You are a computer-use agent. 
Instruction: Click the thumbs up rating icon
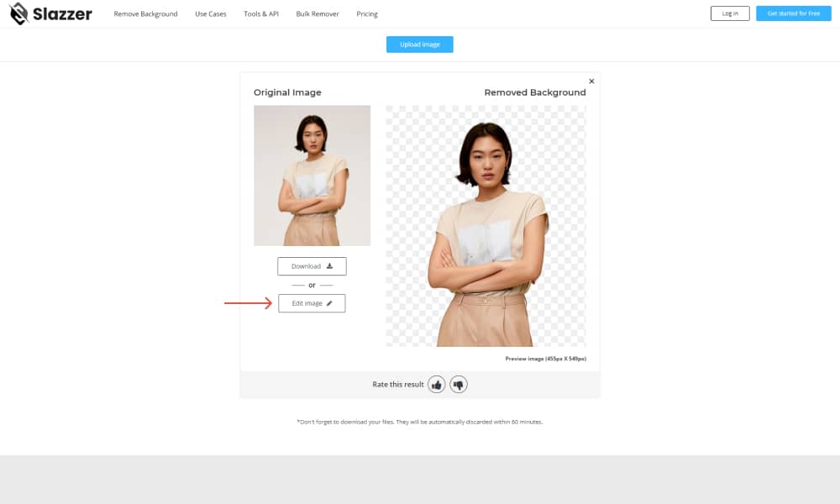[437, 385]
